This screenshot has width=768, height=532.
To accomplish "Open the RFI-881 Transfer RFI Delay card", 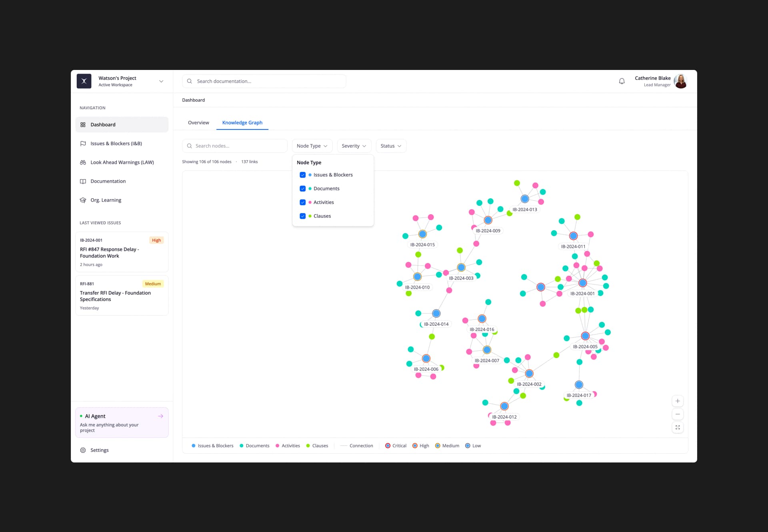I will point(122,295).
